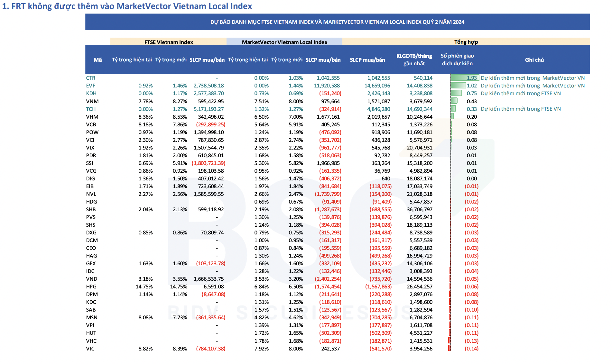Select KLGDTB/tháng gần nhất column header
The height and width of the screenshot is (364, 612).
pos(414,60)
